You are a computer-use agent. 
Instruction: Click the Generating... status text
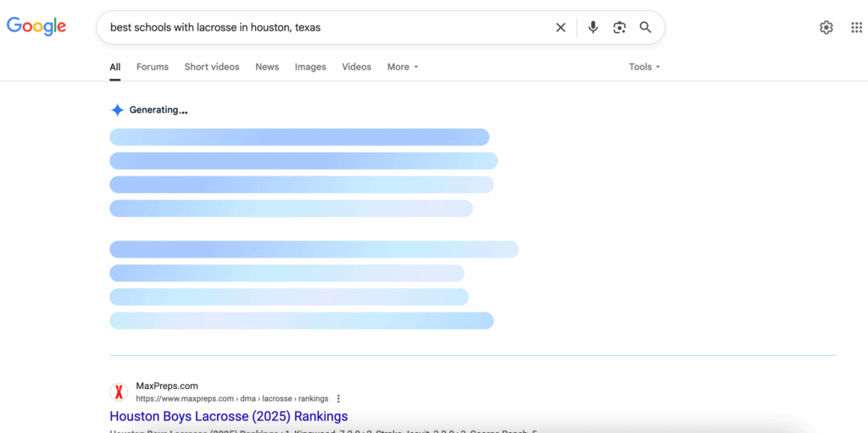click(159, 110)
